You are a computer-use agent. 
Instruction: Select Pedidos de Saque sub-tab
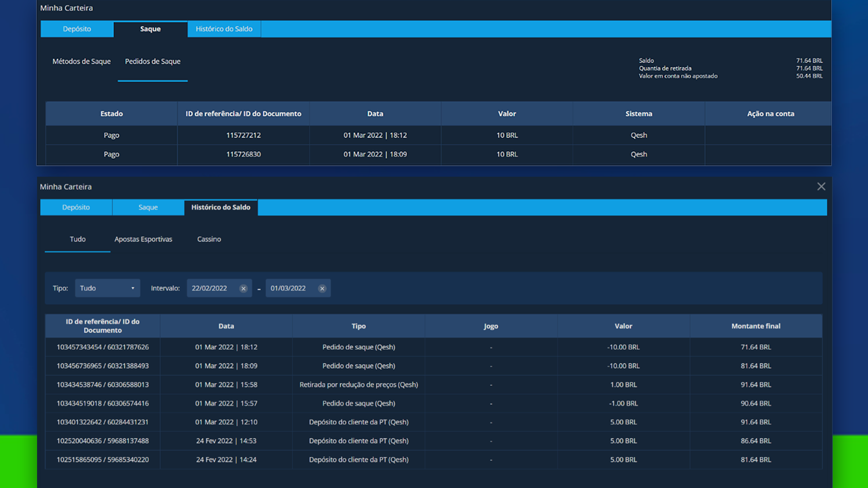152,61
